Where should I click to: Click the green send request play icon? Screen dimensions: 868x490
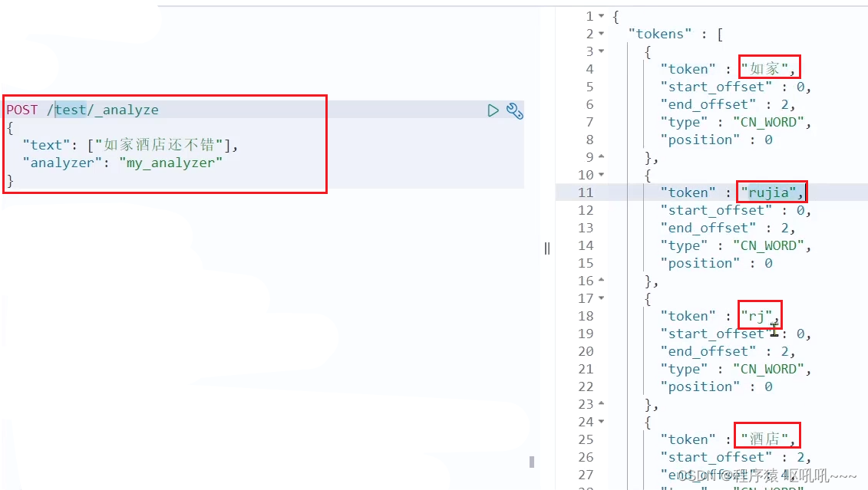[493, 110]
